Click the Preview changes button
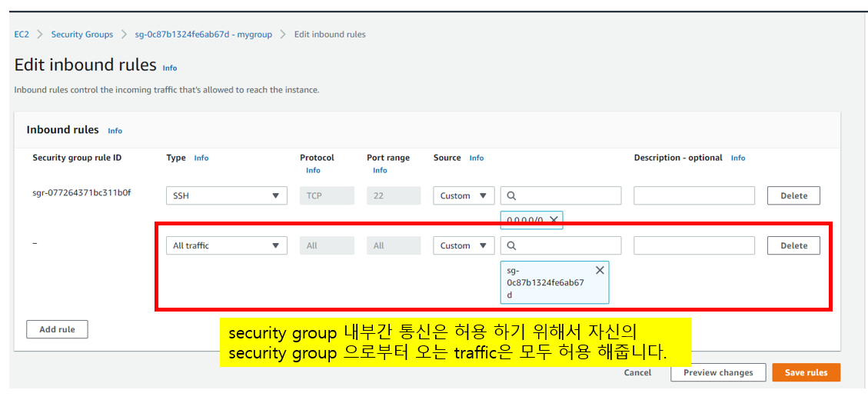This screenshot has height=400, width=868. (x=718, y=373)
